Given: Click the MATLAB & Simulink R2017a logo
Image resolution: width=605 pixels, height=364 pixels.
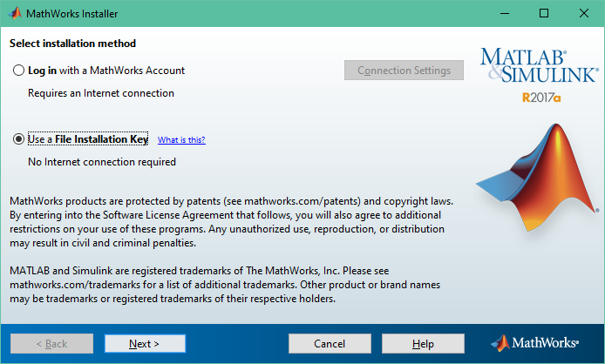Looking at the screenshot, I should tap(540, 76).
